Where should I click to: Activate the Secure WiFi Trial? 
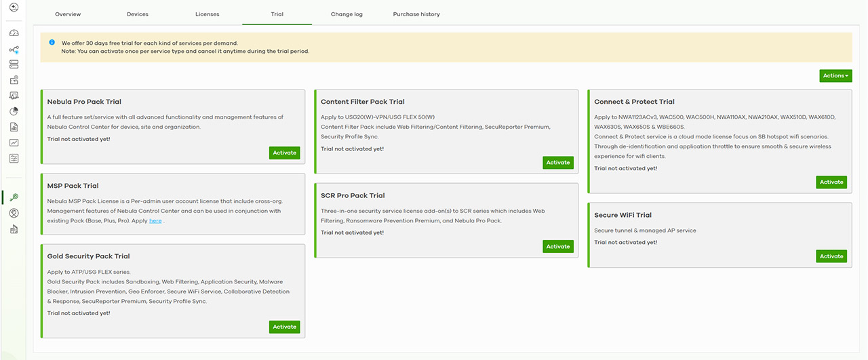pyautogui.click(x=831, y=256)
